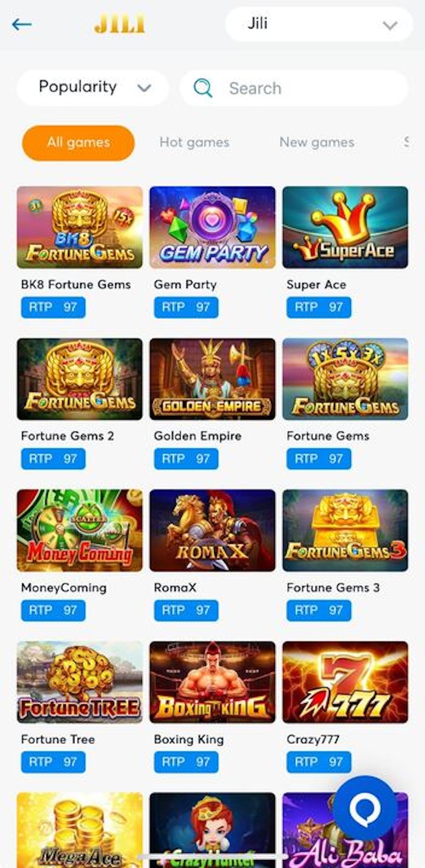Open the Super Ace game tile
Screen dimensions: 425x868
point(345,227)
